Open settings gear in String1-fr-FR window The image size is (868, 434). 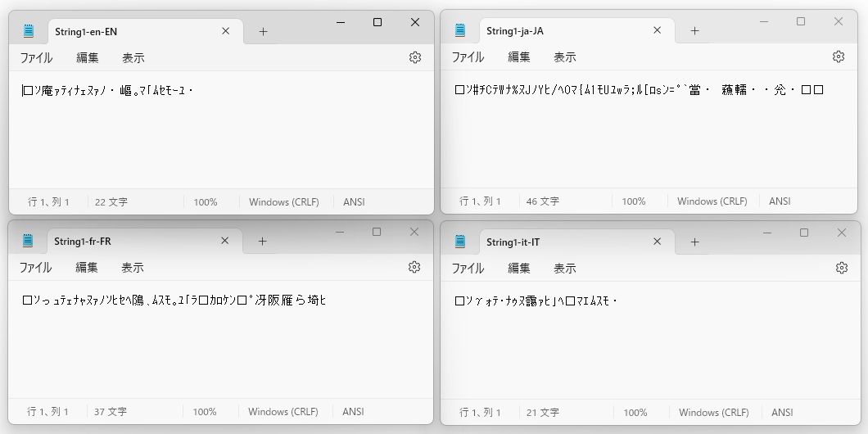coord(414,268)
